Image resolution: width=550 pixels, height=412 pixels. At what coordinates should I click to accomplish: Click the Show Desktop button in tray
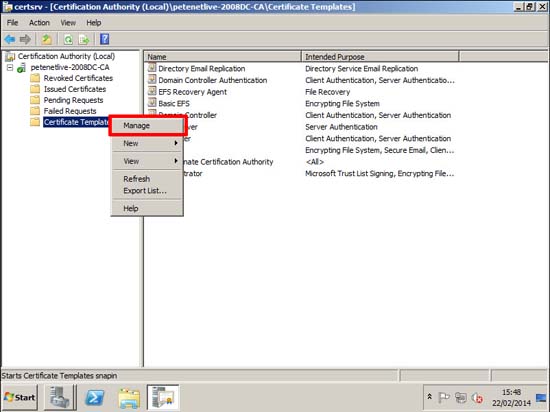click(542, 397)
